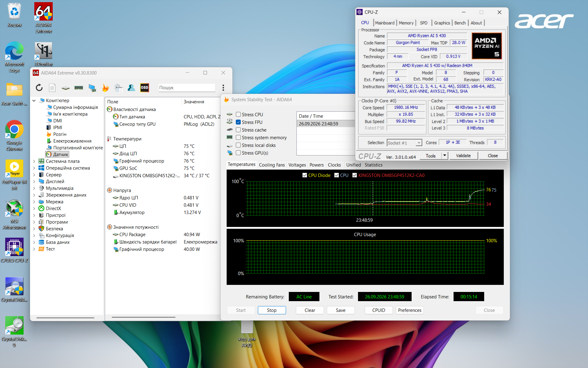Select the Cooling Fans tab
This screenshot has height=368, width=588.
pos(272,165)
